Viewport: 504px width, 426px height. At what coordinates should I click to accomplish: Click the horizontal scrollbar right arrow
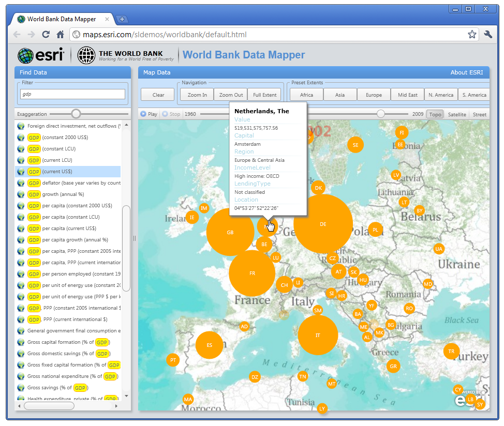coord(116,406)
